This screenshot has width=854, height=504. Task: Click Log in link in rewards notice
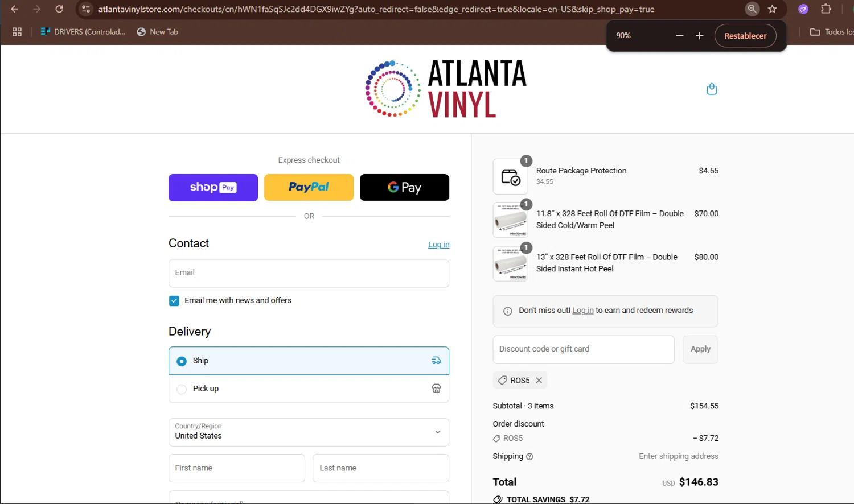(583, 311)
